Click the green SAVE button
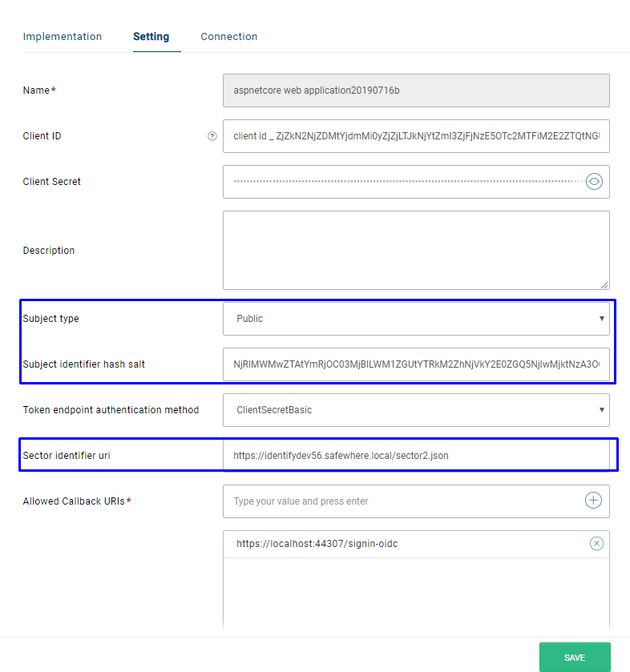 coord(575,657)
